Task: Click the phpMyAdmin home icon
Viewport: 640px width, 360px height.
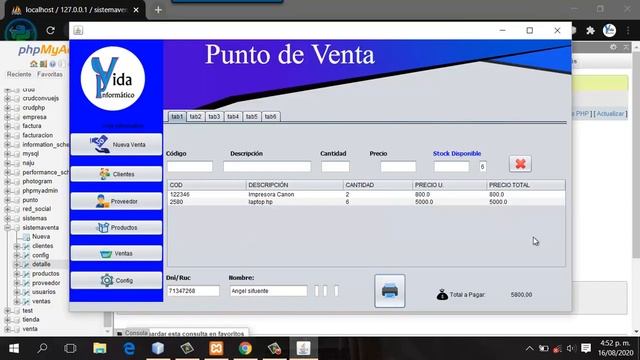Action: [x=33, y=64]
